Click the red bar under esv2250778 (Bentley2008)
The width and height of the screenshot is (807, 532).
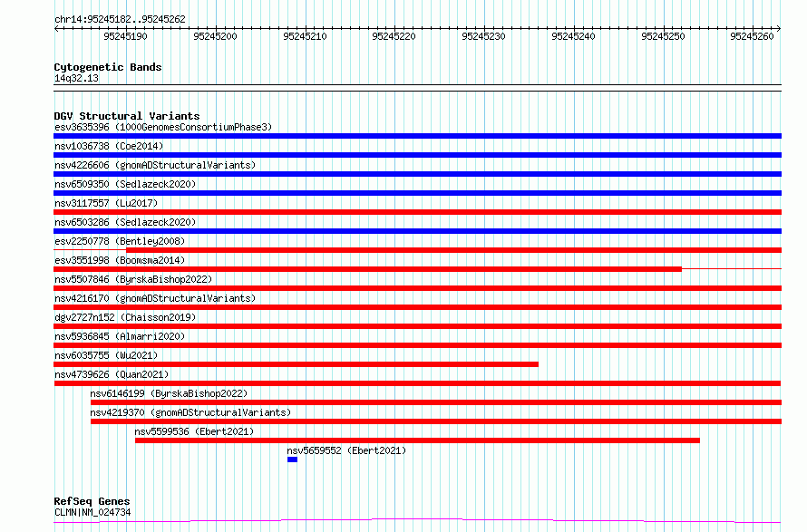454,250
